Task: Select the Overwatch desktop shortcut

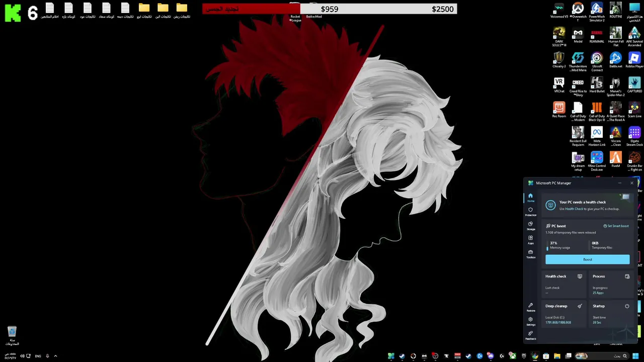Action: point(578,12)
